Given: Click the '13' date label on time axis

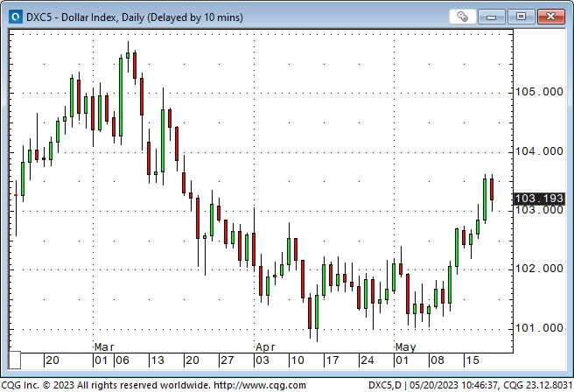Looking at the screenshot, I should tap(157, 360).
